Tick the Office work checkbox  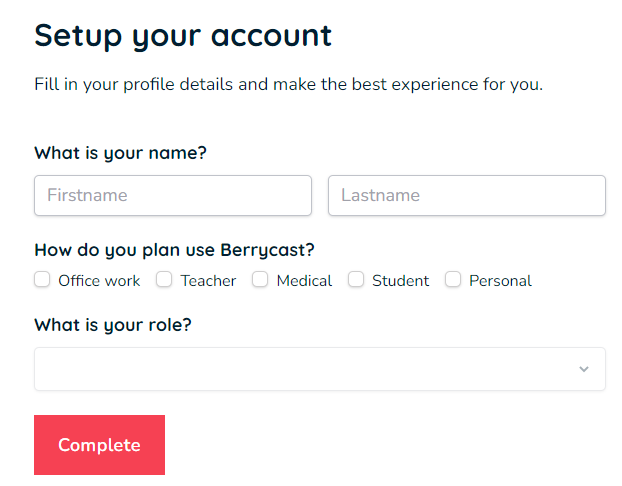(43, 280)
